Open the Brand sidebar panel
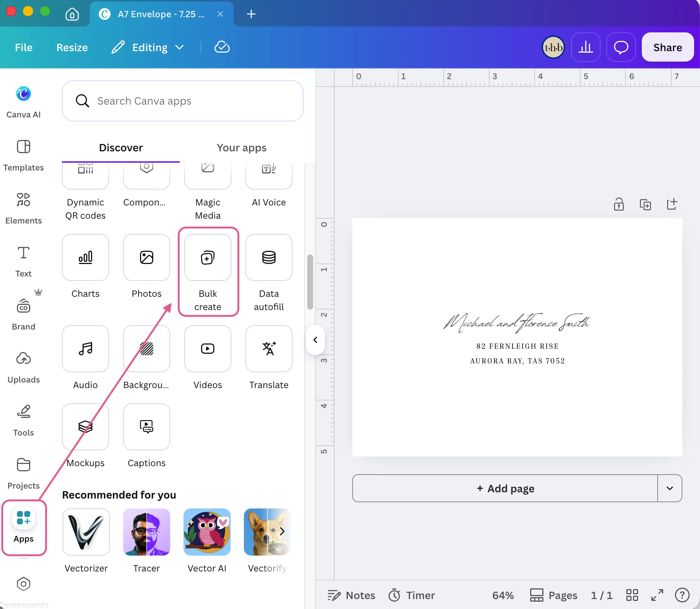Image resolution: width=700 pixels, height=609 pixels. 23,314
